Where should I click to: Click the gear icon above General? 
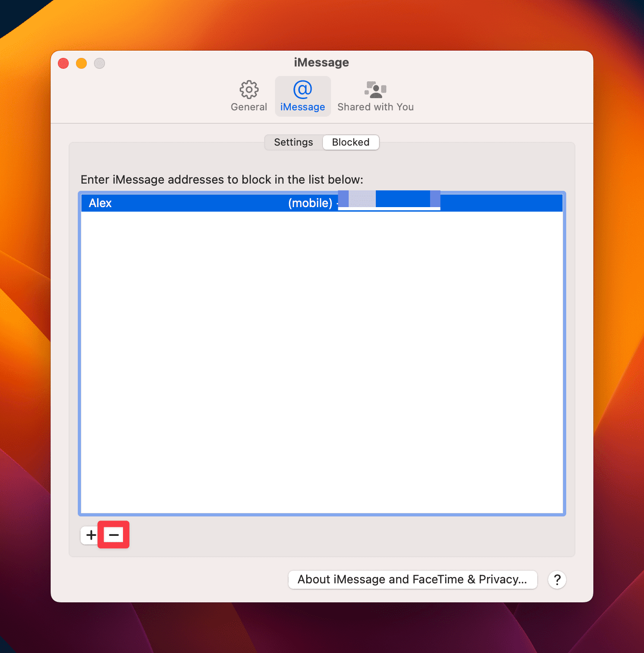(x=248, y=90)
